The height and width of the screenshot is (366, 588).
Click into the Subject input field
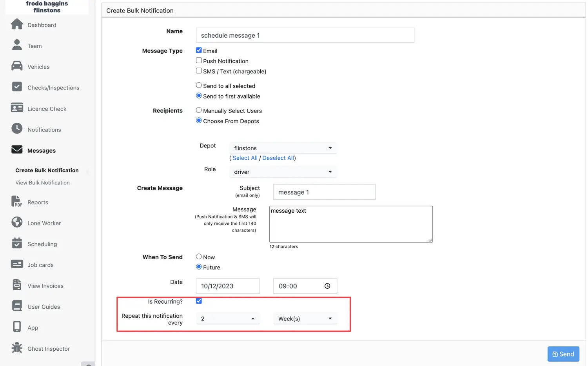click(324, 192)
